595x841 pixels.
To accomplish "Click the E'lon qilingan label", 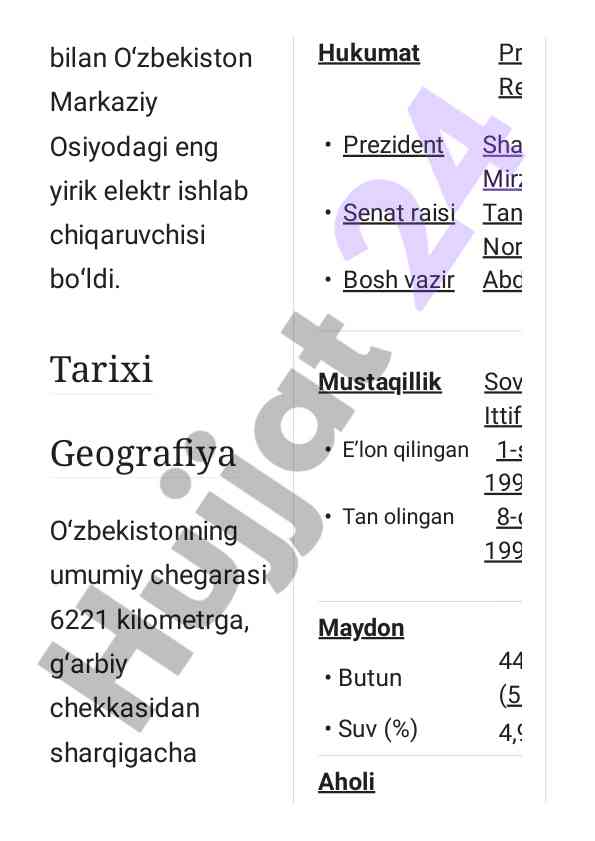I will (x=406, y=450).
